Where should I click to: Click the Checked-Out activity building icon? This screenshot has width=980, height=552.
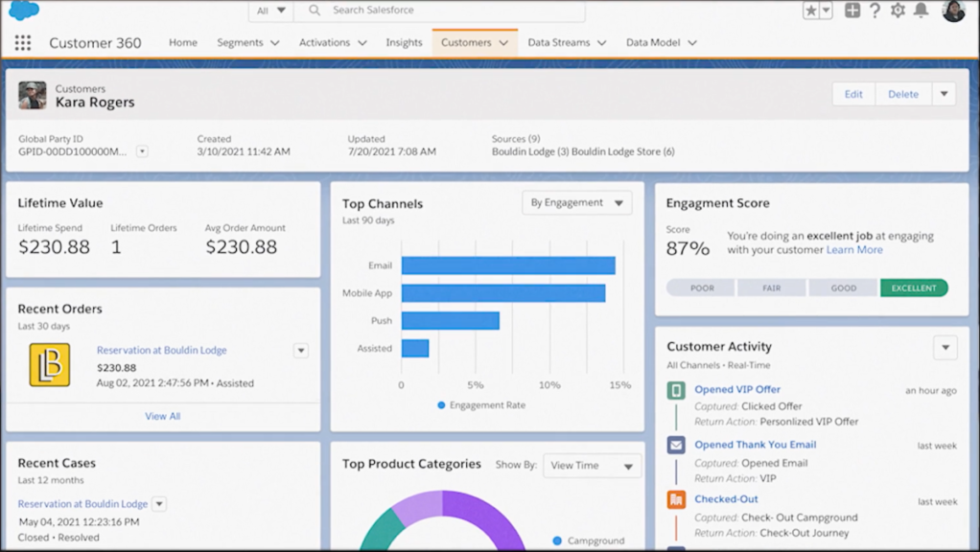point(676,500)
